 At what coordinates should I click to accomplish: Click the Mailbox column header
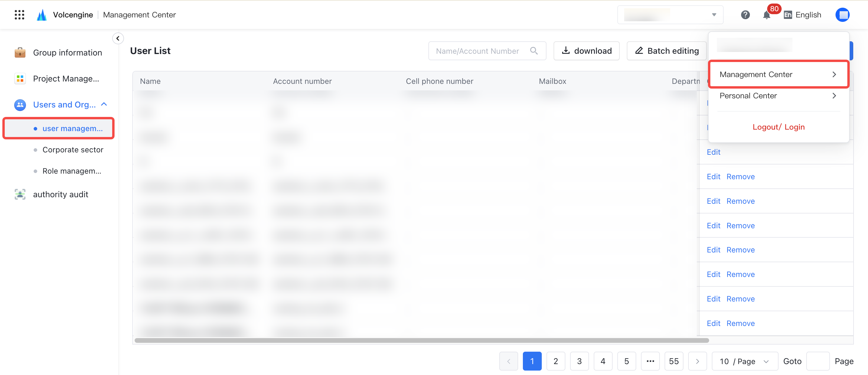[552, 81]
